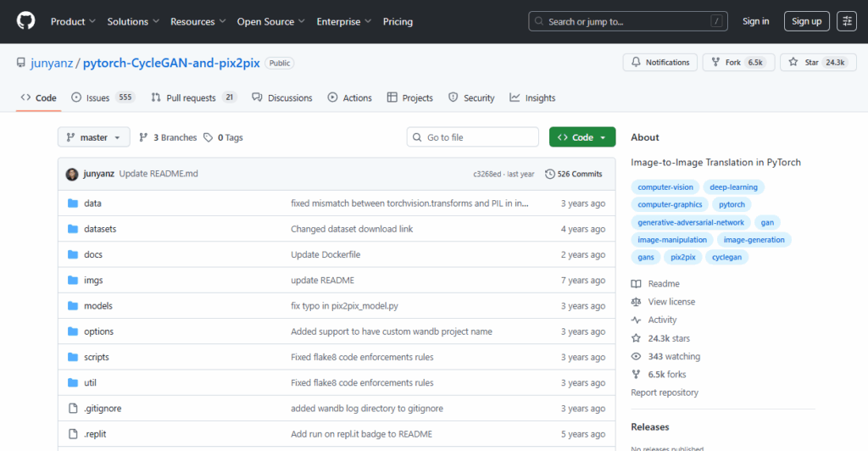Click the .gitignore file icon
868x451 pixels.
73,409
